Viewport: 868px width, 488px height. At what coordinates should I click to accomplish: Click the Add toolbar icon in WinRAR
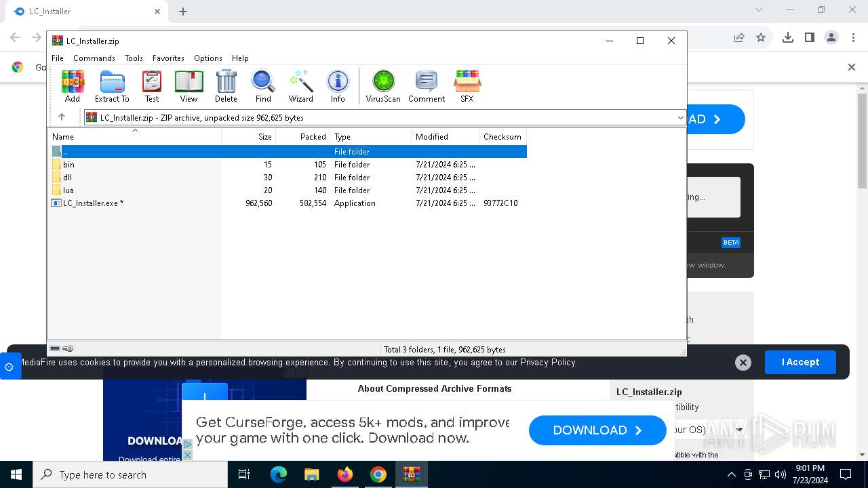click(x=73, y=86)
